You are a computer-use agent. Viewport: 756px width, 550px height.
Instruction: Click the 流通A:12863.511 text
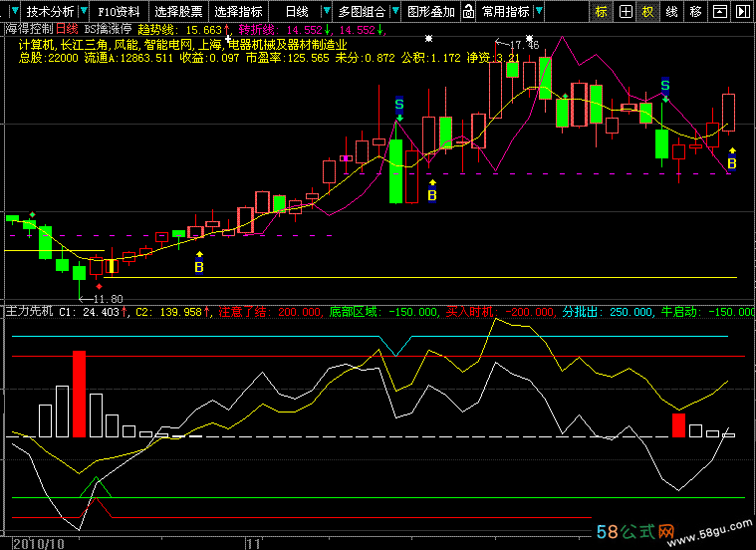click(128, 59)
